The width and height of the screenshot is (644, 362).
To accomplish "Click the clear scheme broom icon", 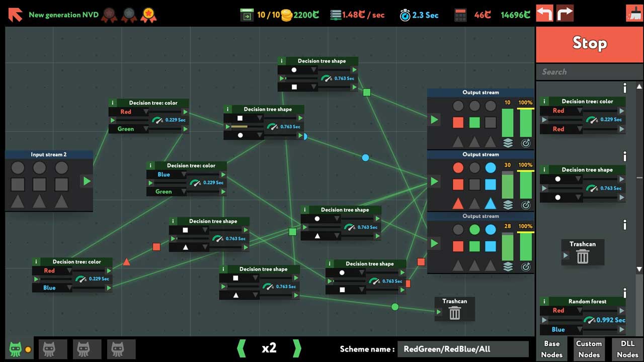I will (634, 14).
